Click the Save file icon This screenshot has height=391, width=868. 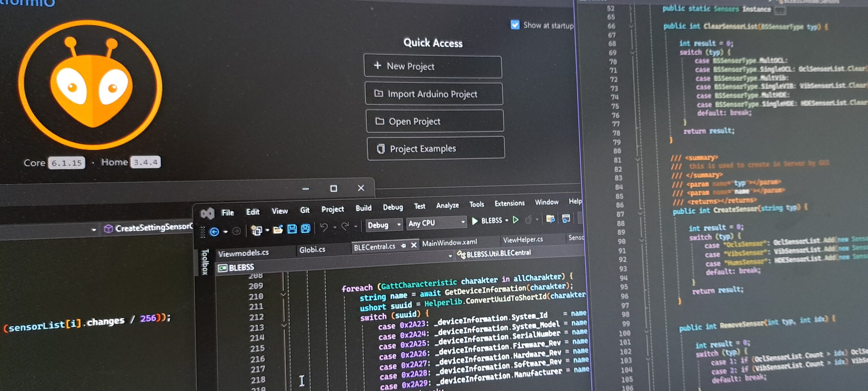pyautogui.click(x=292, y=229)
